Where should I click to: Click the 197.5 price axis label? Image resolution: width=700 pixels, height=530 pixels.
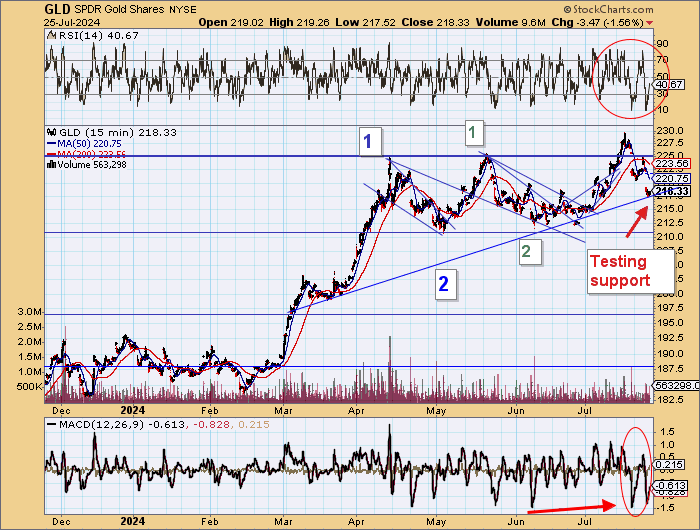669,308
